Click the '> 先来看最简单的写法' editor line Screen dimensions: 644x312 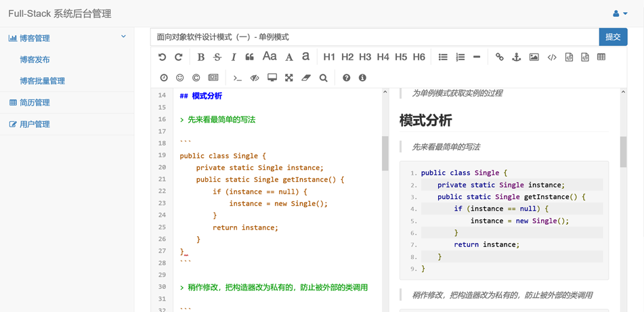pos(217,120)
